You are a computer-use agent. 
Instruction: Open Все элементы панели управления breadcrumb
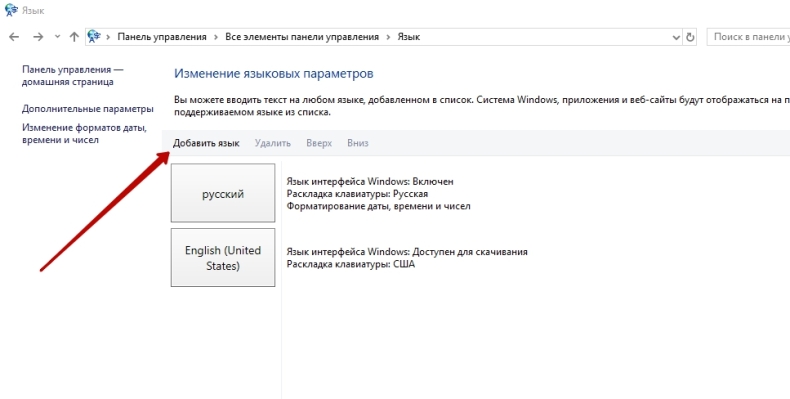[302, 37]
